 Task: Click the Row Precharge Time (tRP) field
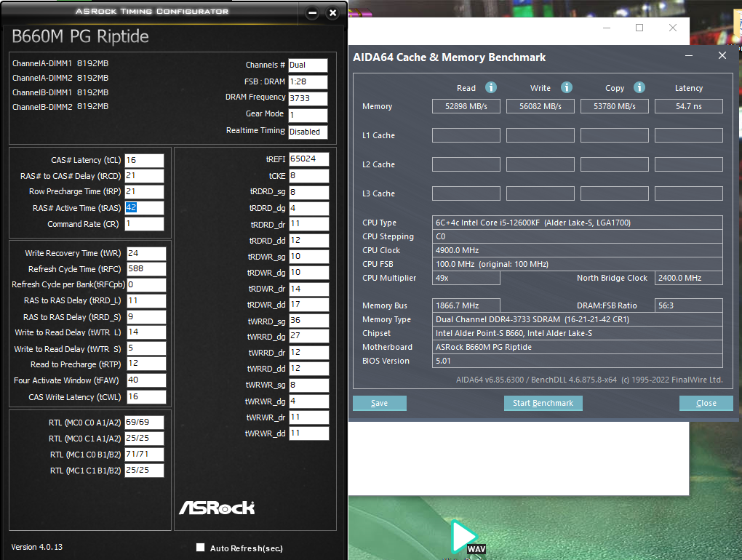[x=144, y=191]
